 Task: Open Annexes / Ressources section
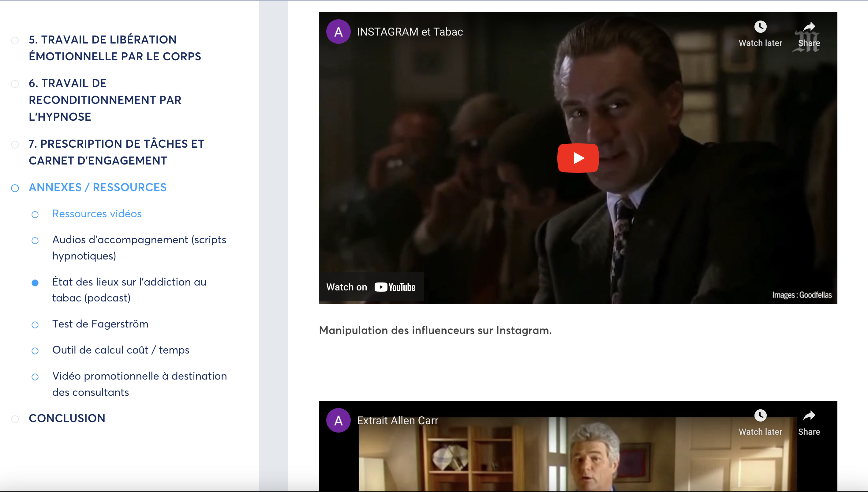click(98, 187)
